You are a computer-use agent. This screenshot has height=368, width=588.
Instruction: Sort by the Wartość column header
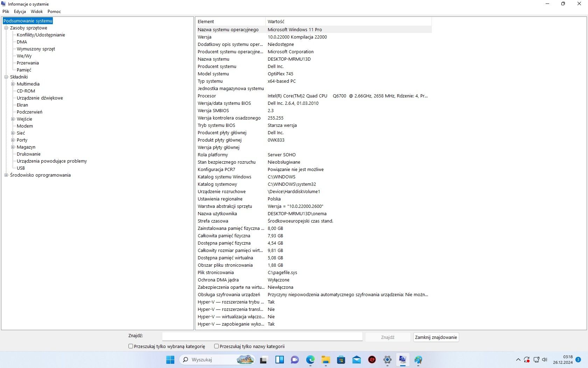click(x=349, y=21)
